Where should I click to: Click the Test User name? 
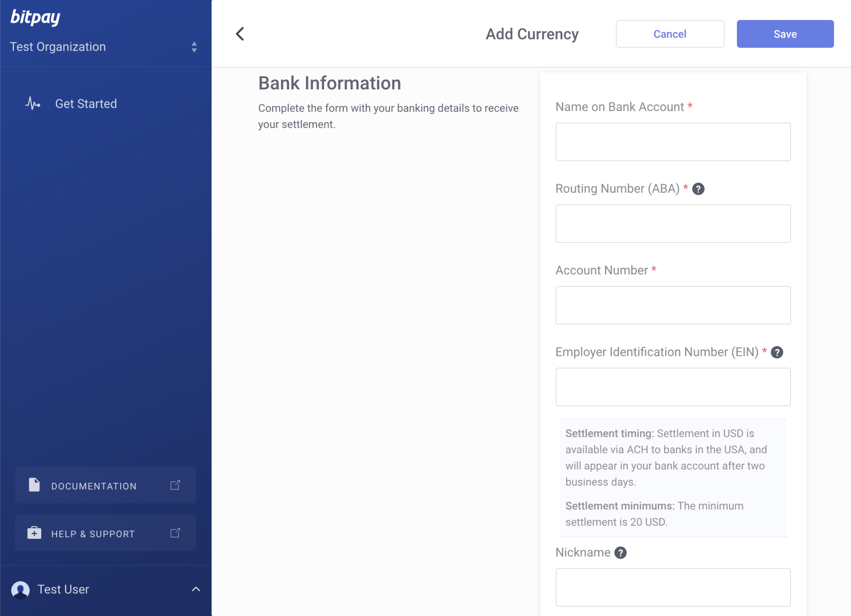[x=63, y=590]
